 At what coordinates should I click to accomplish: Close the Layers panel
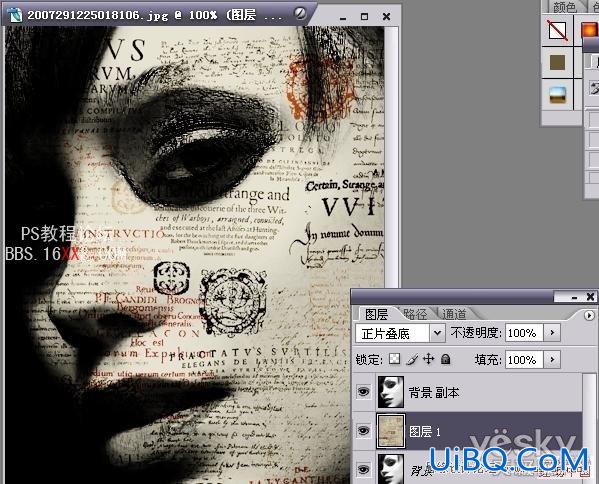pyautogui.click(x=590, y=296)
